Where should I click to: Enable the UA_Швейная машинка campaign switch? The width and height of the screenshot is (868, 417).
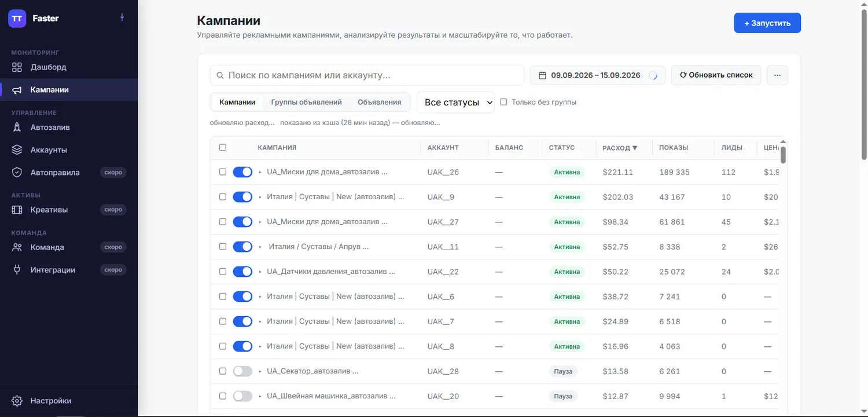242,396
